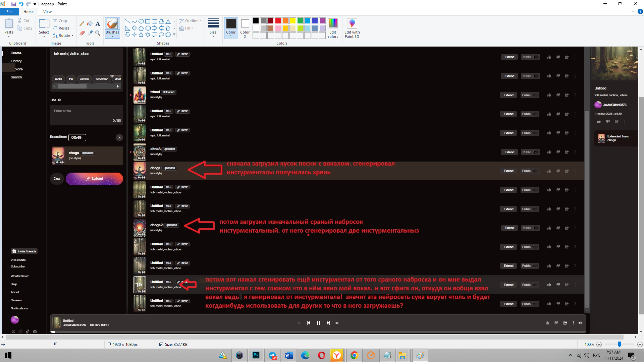This screenshot has height=362, width=644.
Task: Click the Clear button
Action: point(57,179)
